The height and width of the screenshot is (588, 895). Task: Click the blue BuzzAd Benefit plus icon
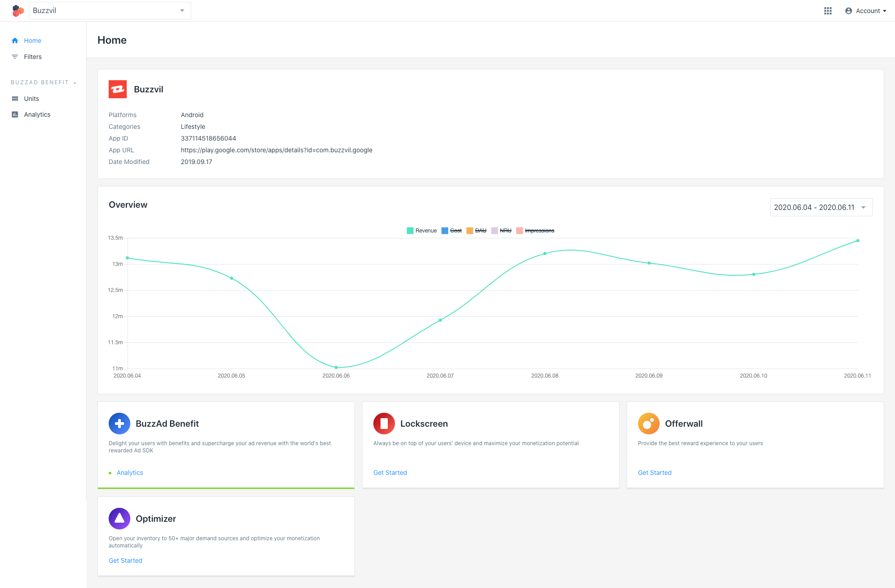click(119, 424)
